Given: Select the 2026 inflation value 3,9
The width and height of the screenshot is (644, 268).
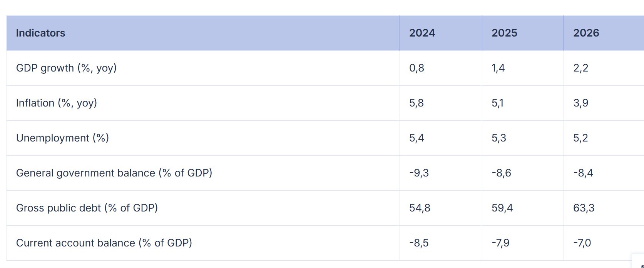Looking at the screenshot, I should coord(580,103).
